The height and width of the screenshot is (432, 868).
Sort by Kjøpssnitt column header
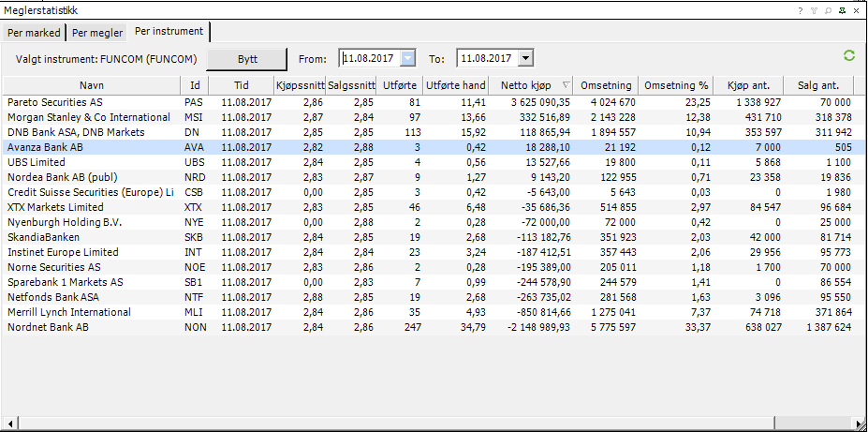(300, 85)
